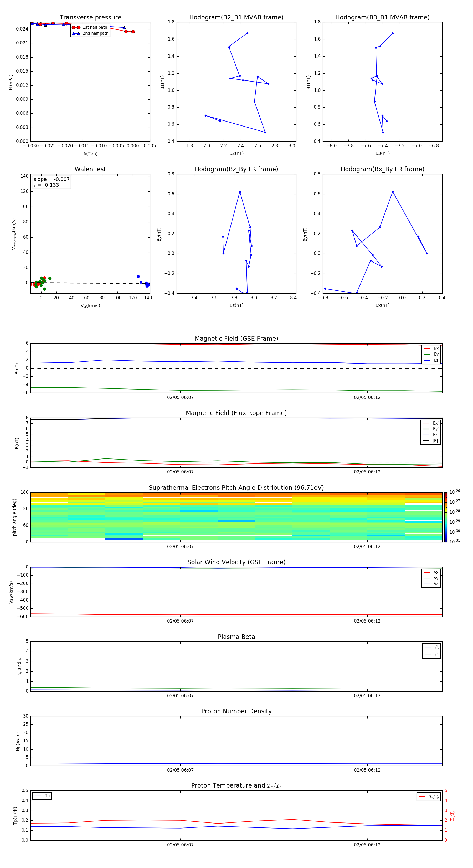The image size is (473, 868).
Task: Click the "Plasma Beta" title
Action: tap(236, 637)
